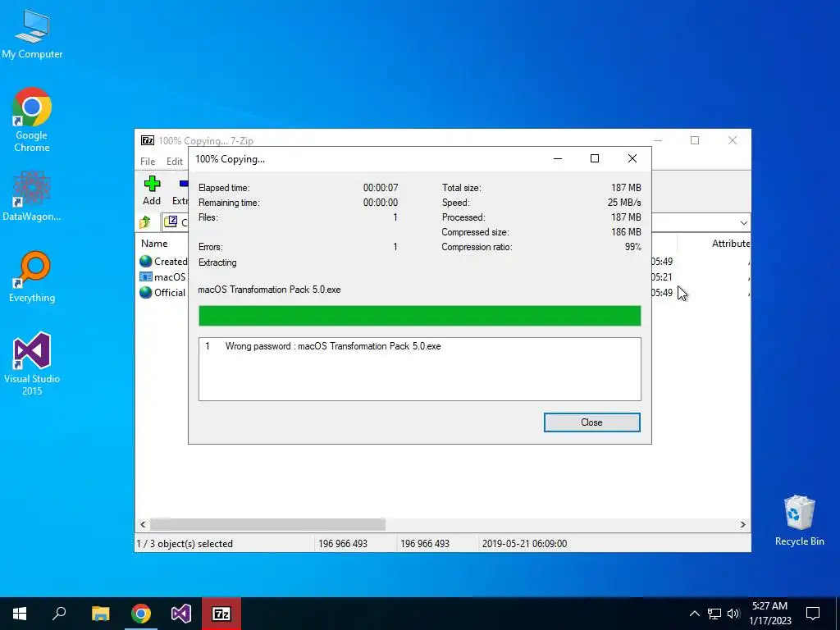Open Visual Studio from the taskbar

181,614
